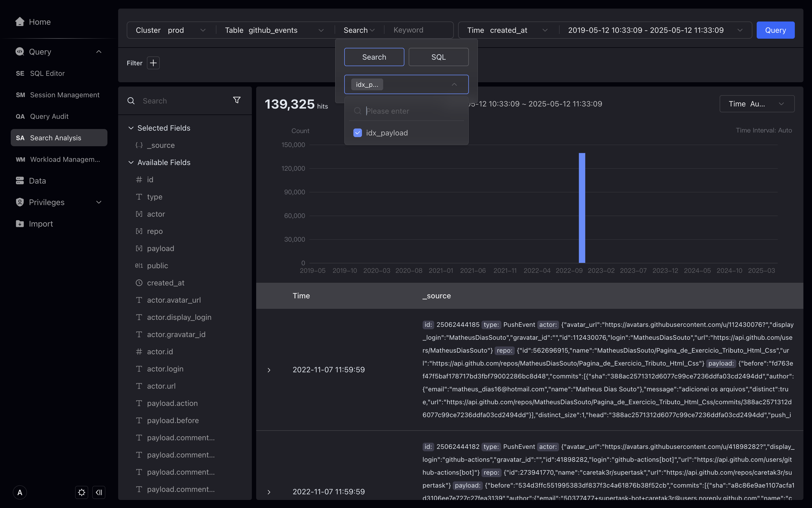812x508 pixels.
Task: Click the search icon in index dropdown
Action: (358, 111)
